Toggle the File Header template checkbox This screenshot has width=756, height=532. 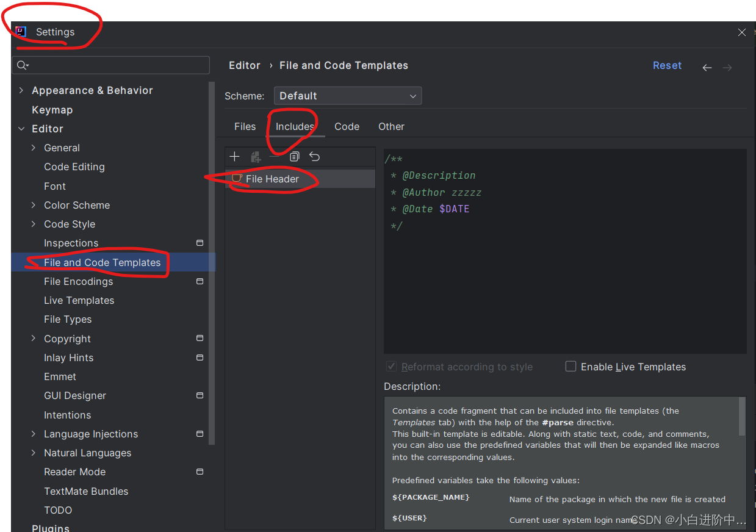[236, 179]
